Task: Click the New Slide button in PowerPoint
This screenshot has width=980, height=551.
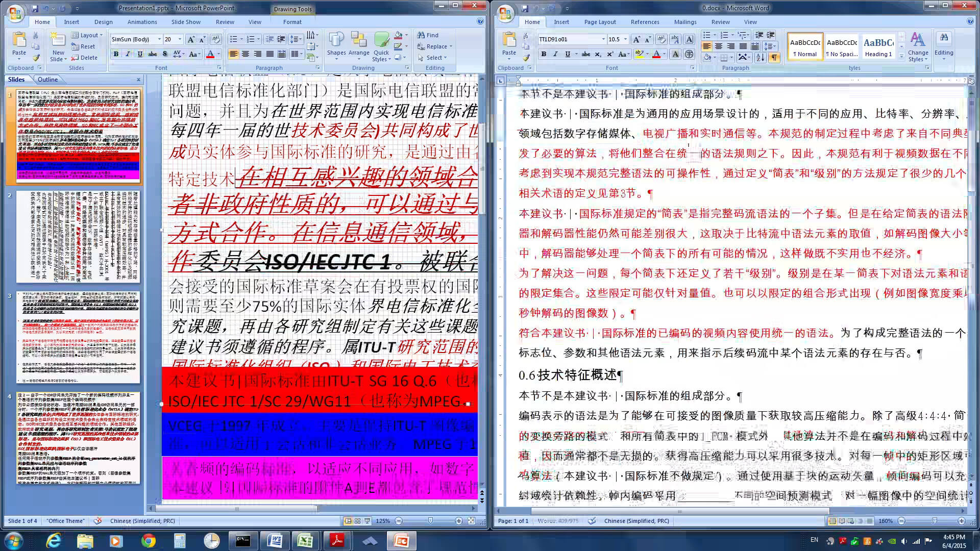Action: pos(58,46)
